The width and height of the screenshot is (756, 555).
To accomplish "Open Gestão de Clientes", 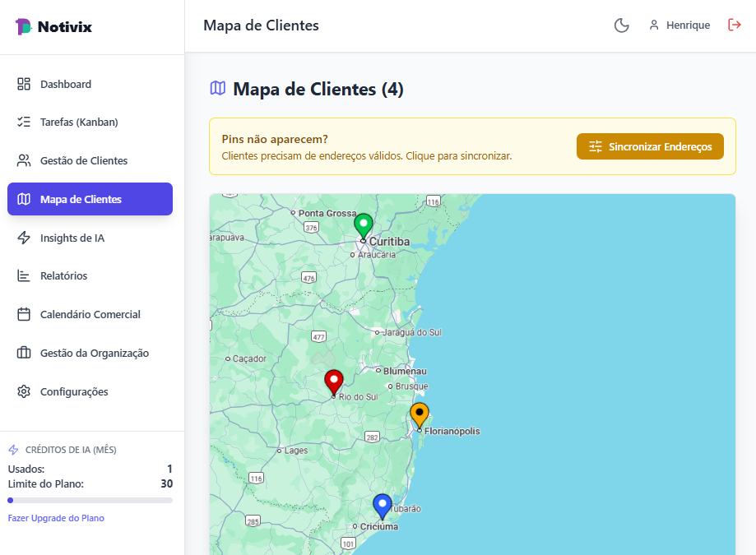I will tap(86, 160).
